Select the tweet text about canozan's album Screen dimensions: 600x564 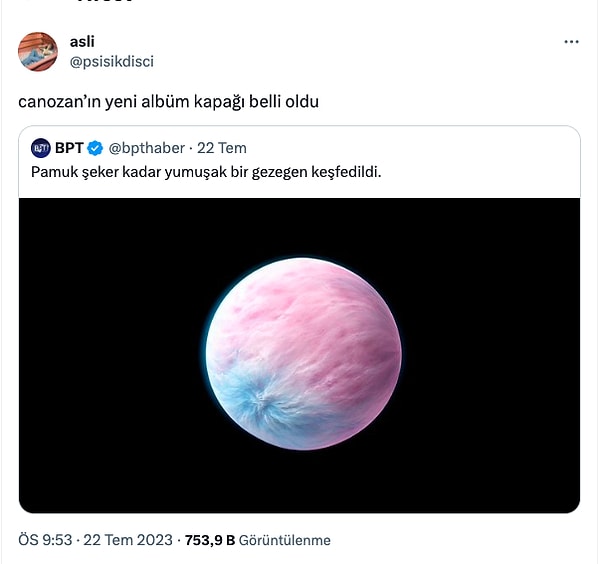[168, 102]
